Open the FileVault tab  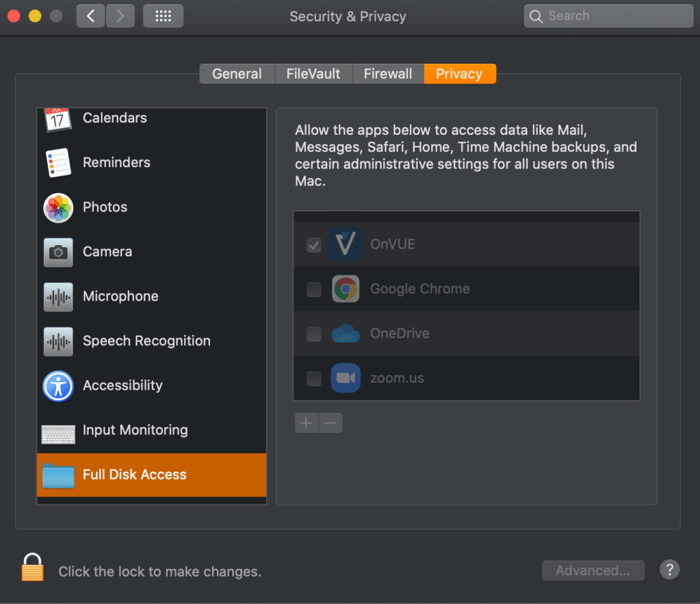[x=313, y=74]
